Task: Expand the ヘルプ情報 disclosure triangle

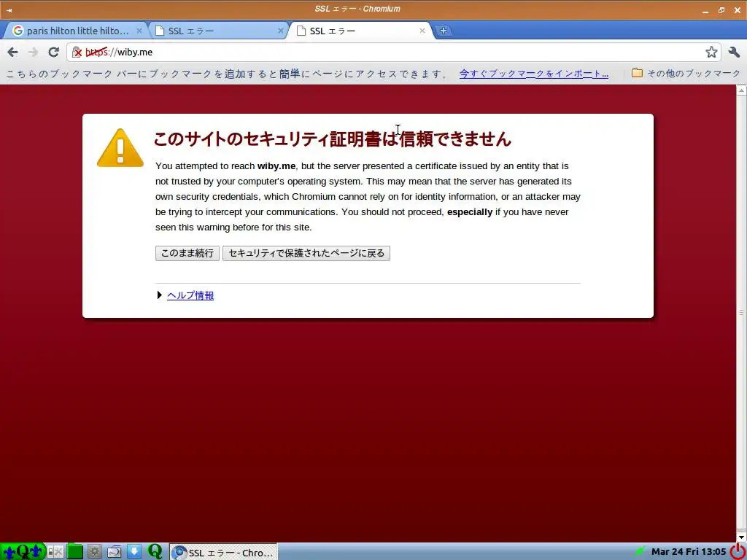Action: point(160,295)
